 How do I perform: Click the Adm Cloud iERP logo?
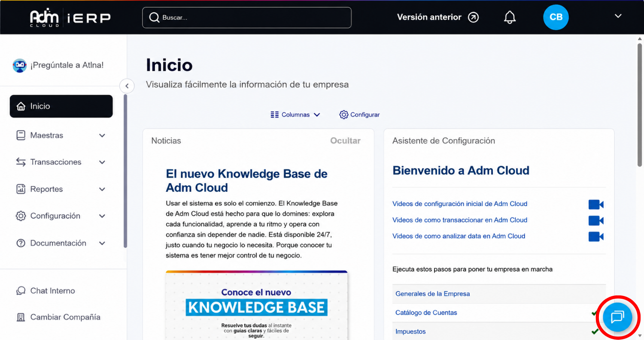click(x=70, y=18)
